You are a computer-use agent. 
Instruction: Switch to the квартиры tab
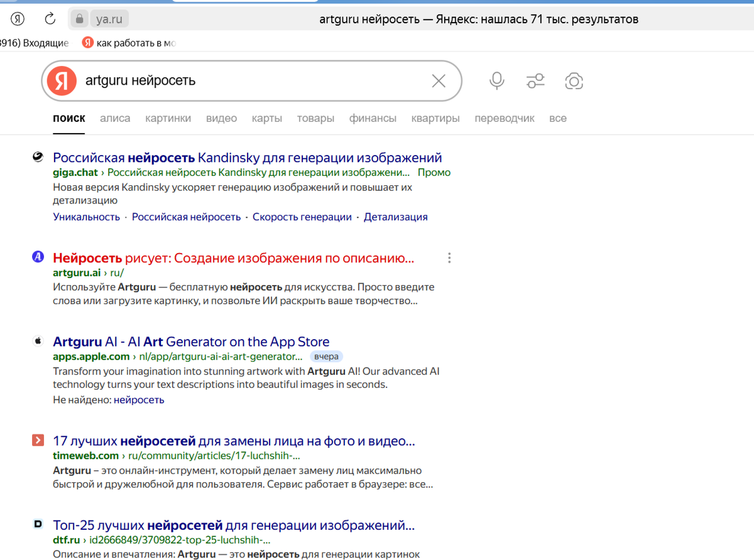435,118
